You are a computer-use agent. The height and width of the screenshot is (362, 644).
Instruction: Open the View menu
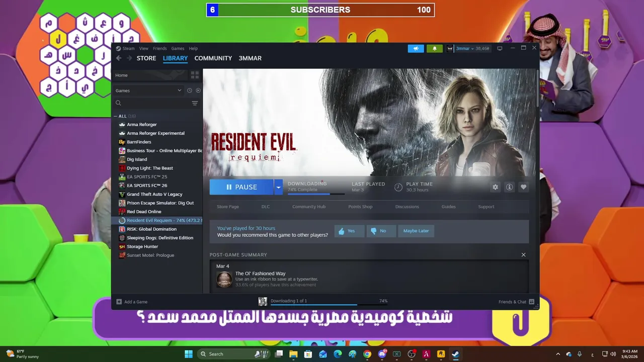coord(144,49)
